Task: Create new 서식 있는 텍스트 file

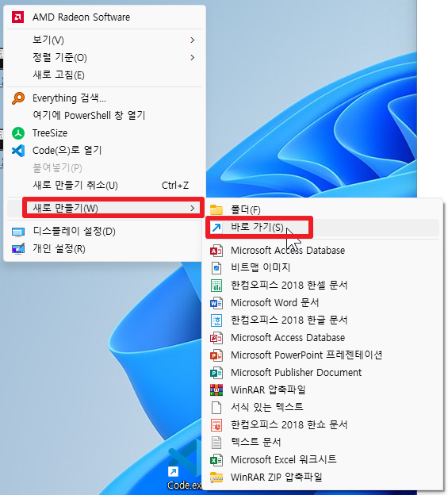Action: (322, 408)
